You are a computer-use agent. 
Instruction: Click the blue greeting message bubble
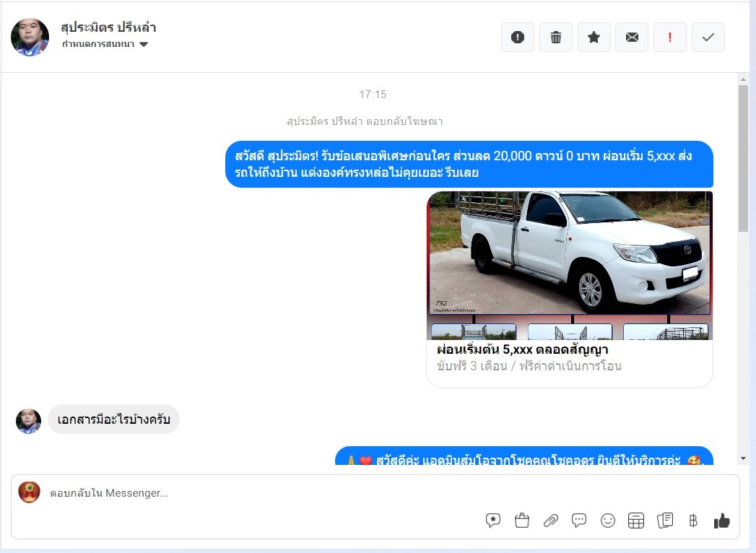469,164
